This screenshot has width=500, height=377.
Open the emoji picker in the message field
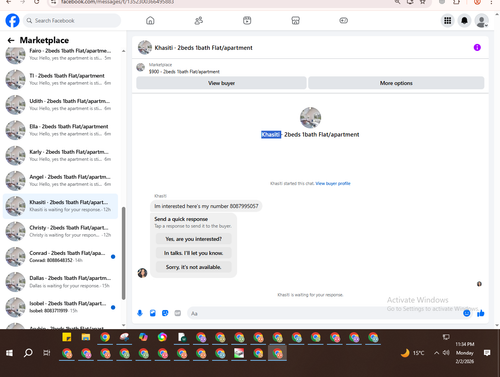(467, 313)
